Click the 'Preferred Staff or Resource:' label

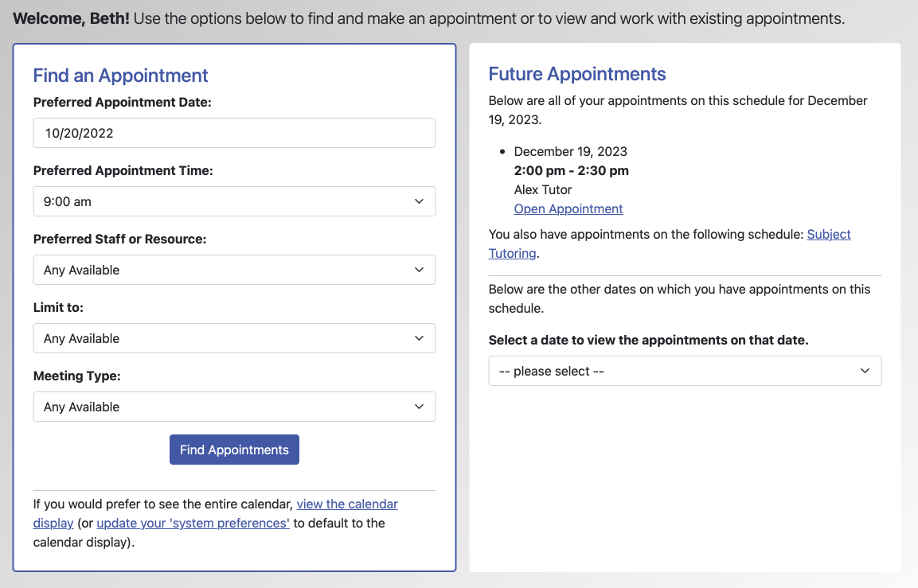click(x=119, y=239)
